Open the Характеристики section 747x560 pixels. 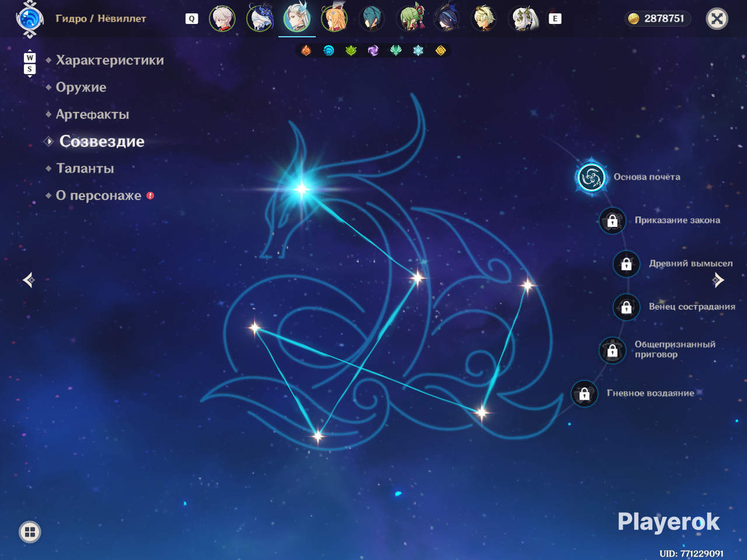110,60
